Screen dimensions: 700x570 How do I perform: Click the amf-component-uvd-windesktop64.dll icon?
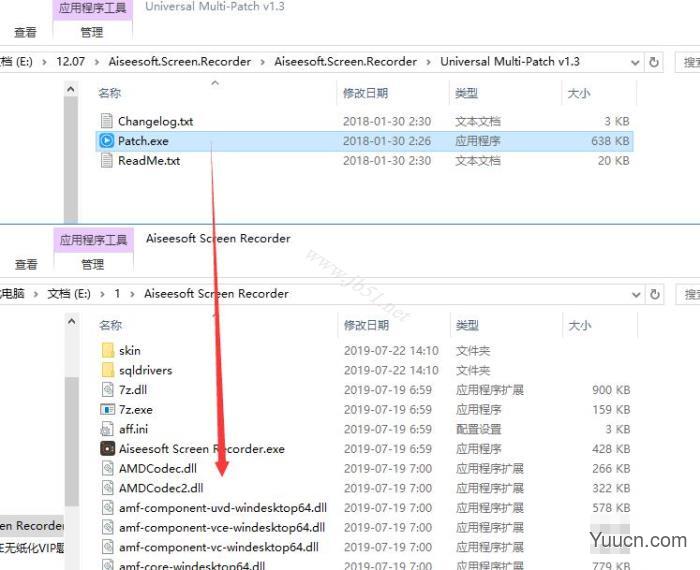point(108,508)
